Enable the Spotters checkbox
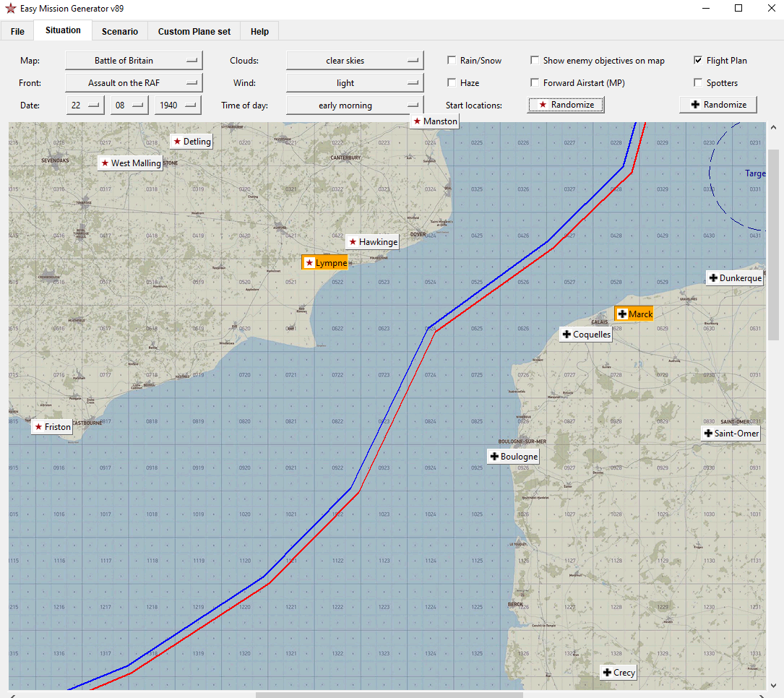 698,82
